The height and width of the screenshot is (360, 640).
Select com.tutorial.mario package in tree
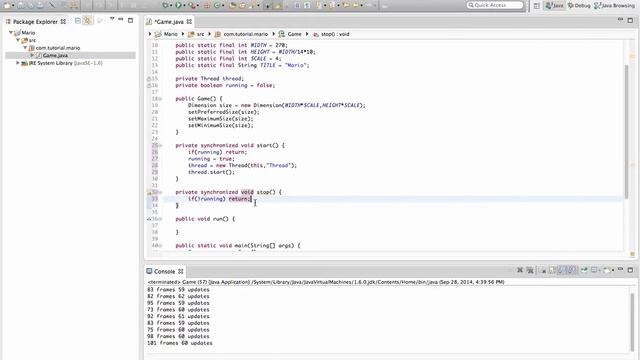(x=58, y=48)
